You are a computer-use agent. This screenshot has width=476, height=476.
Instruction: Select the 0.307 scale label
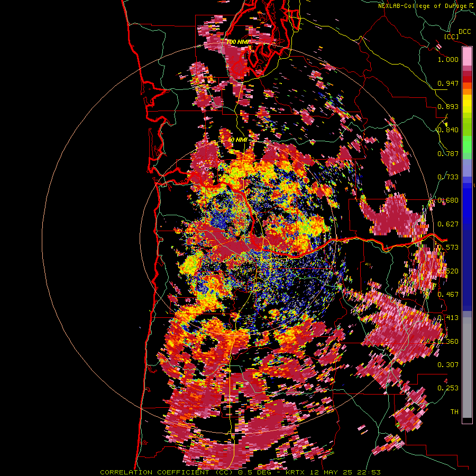(448, 364)
